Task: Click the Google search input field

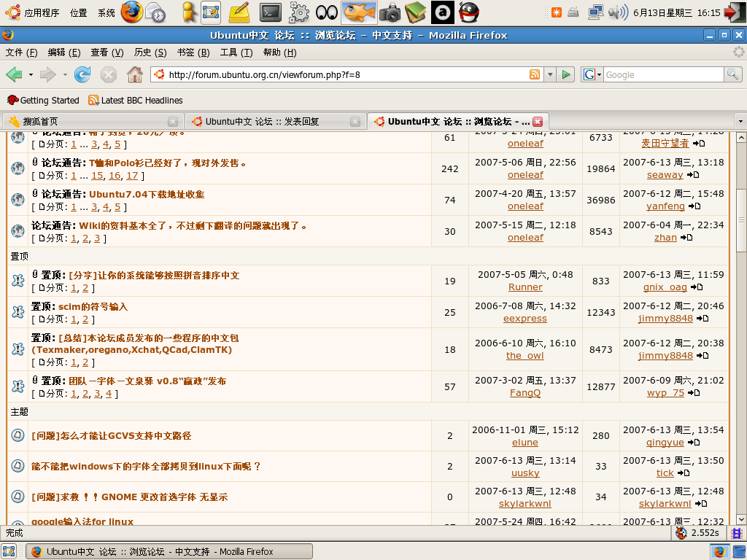Action: click(664, 75)
